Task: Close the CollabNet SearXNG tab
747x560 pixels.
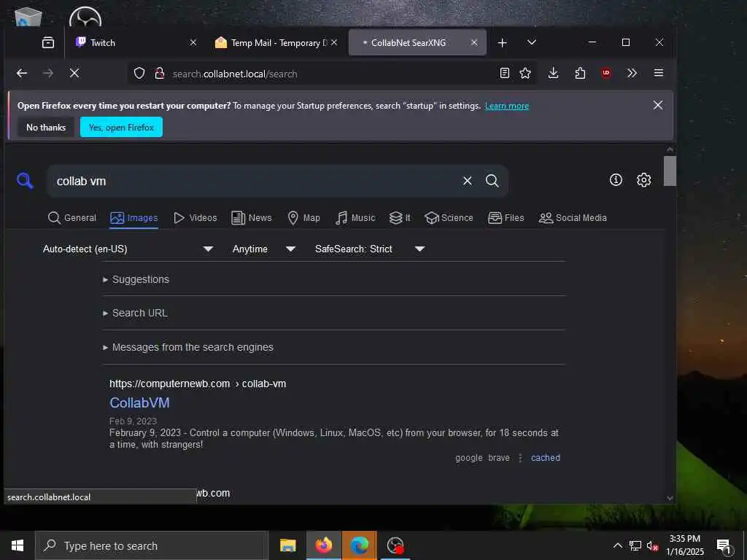Action: [x=474, y=42]
